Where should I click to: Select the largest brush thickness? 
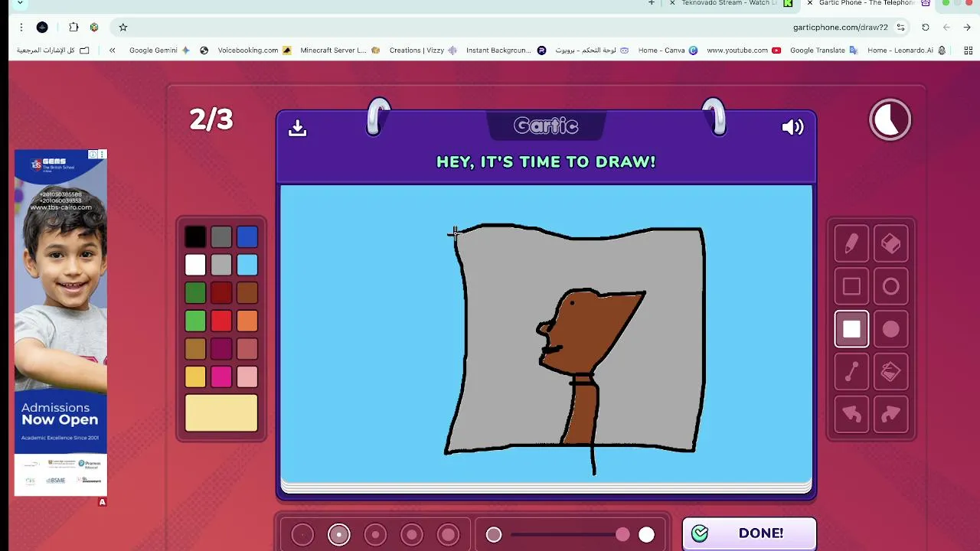[x=449, y=535]
